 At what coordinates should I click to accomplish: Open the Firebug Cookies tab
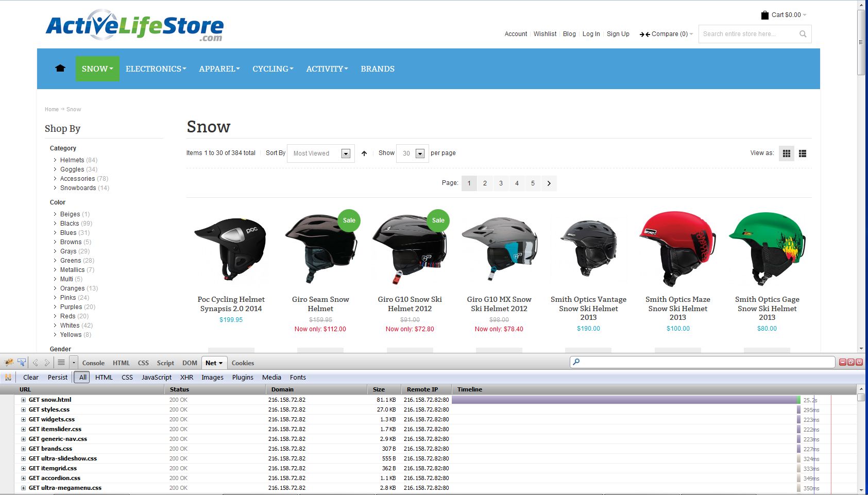pyautogui.click(x=243, y=363)
